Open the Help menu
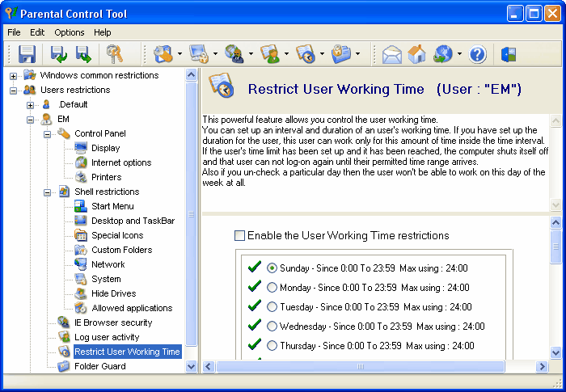 click(x=103, y=32)
